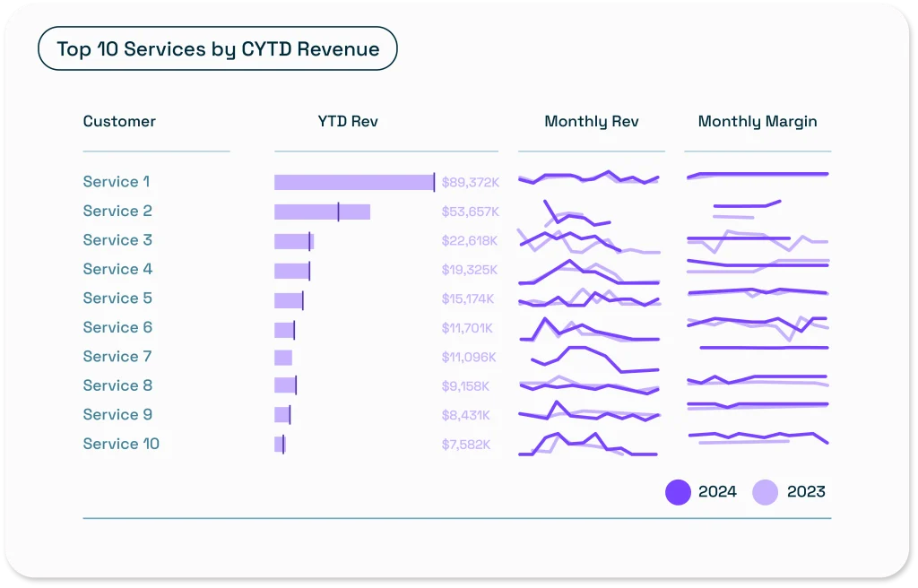
Task: Open the Service 7 monthly revenue sparkline
Action: (592, 358)
